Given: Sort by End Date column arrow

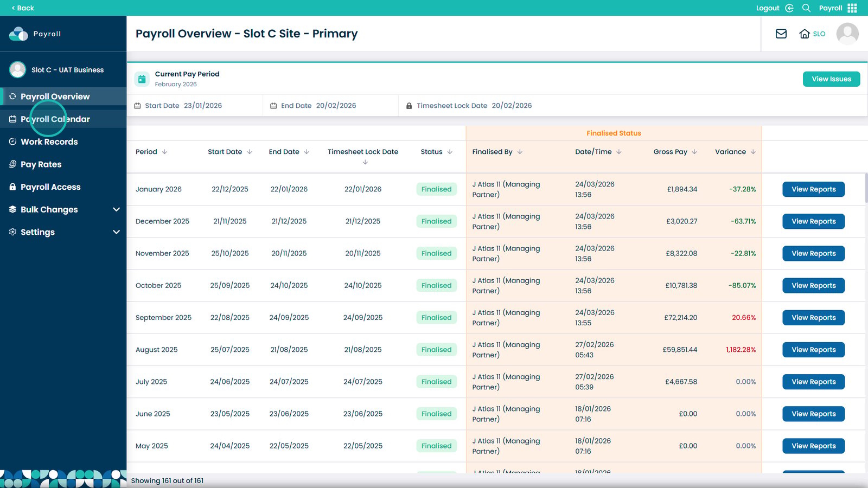Looking at the screenshot, I should tap(307, 152).
